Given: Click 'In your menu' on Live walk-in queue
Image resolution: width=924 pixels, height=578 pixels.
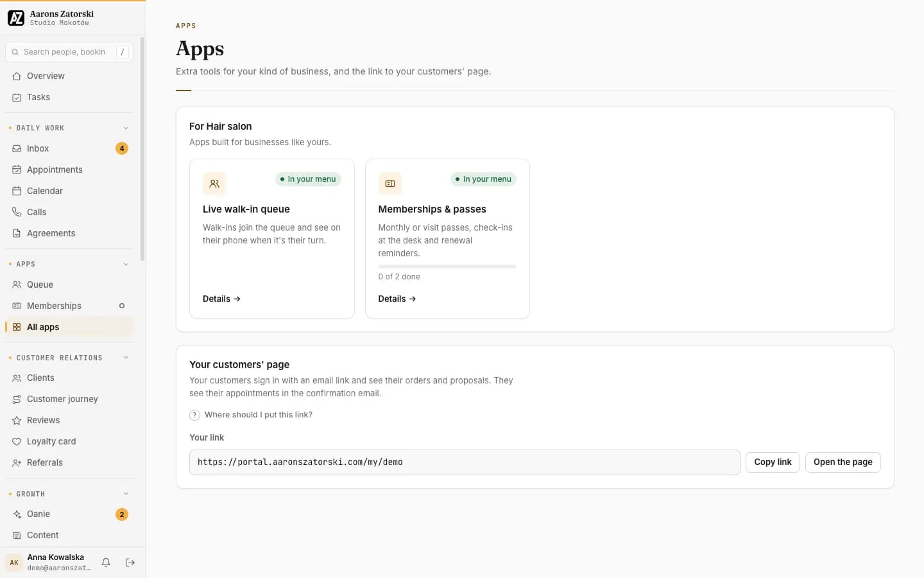Looking at the screenshot, I should (x=308, y=179).
